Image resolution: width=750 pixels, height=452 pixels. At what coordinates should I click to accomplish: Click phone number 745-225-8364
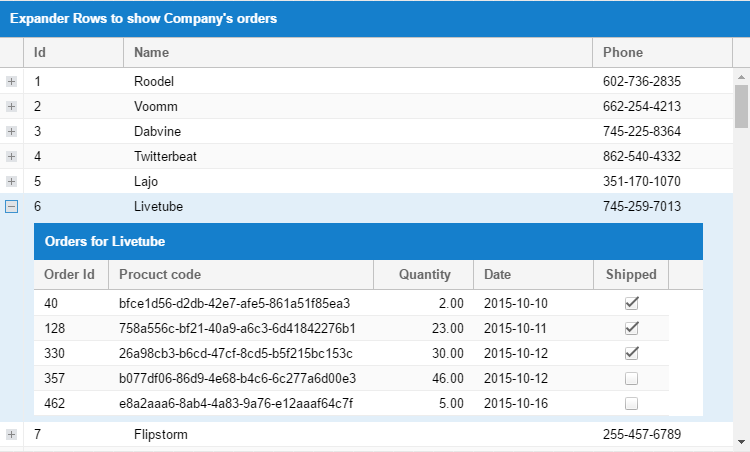tap(641, 131)
